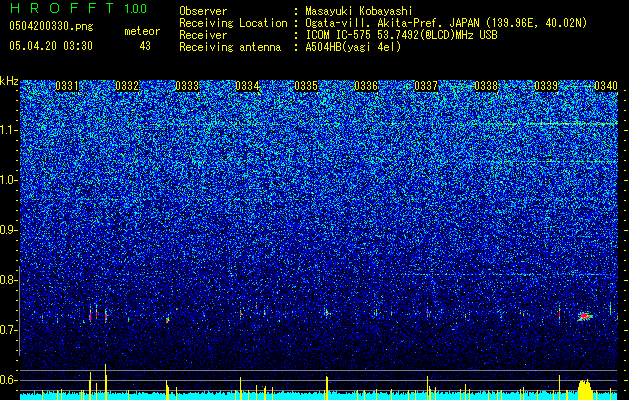Click the HROFFT 1.0.0 title text
This screenshot has height=400, width=629.
tap(79, 8)
